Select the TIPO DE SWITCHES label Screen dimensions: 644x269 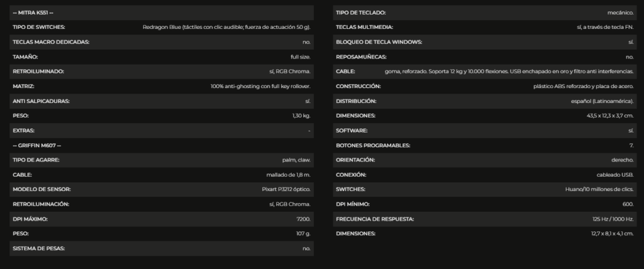click(38, 27)
